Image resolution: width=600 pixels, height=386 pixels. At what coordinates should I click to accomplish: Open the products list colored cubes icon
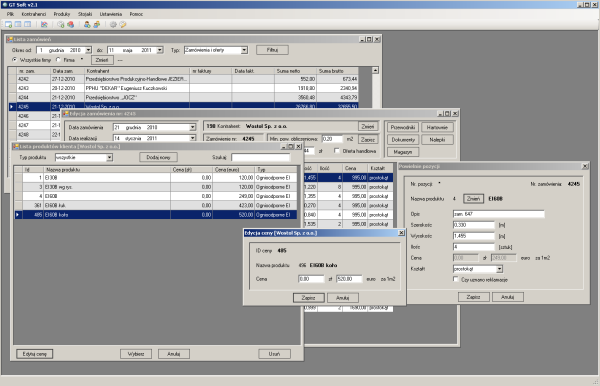click(70, 24)
